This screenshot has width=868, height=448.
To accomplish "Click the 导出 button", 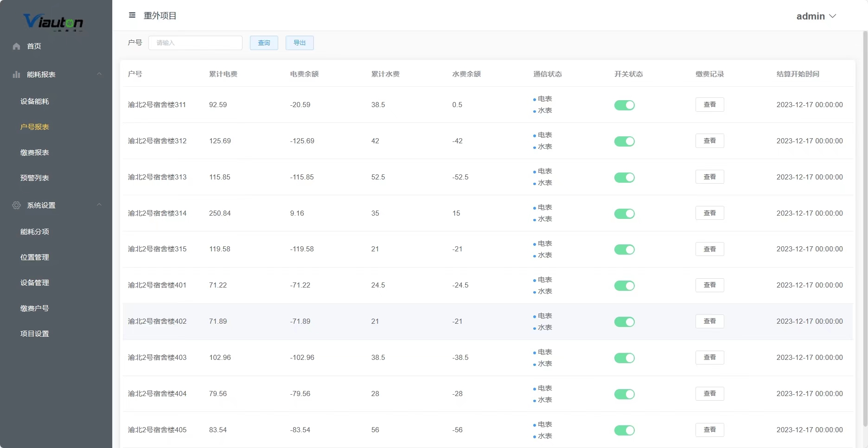I will click(300, 43).
